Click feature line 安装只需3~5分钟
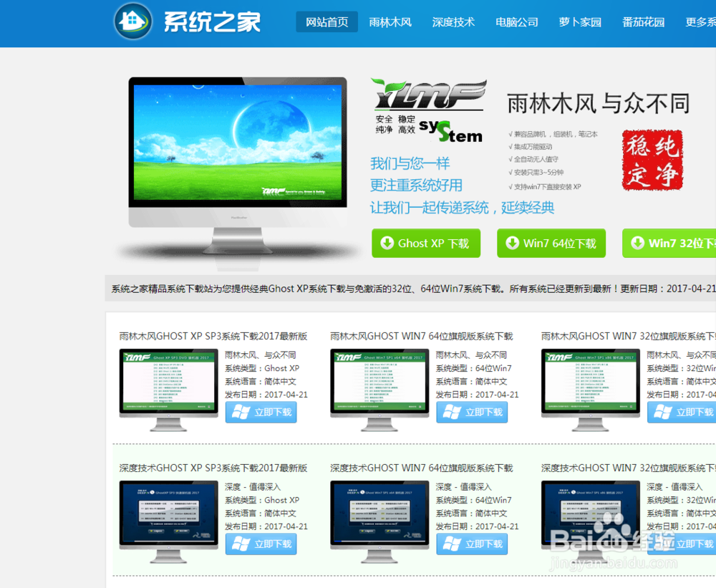 click(536, 172)
